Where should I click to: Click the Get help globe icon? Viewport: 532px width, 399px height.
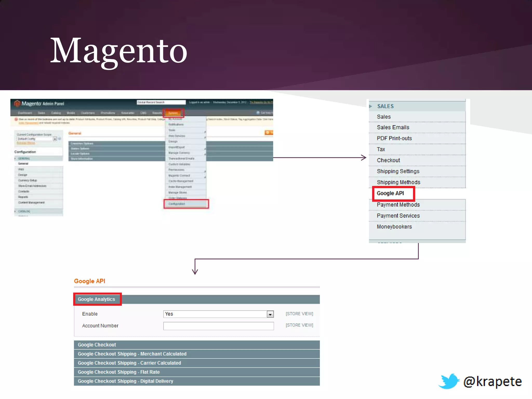tap(258, 113)
